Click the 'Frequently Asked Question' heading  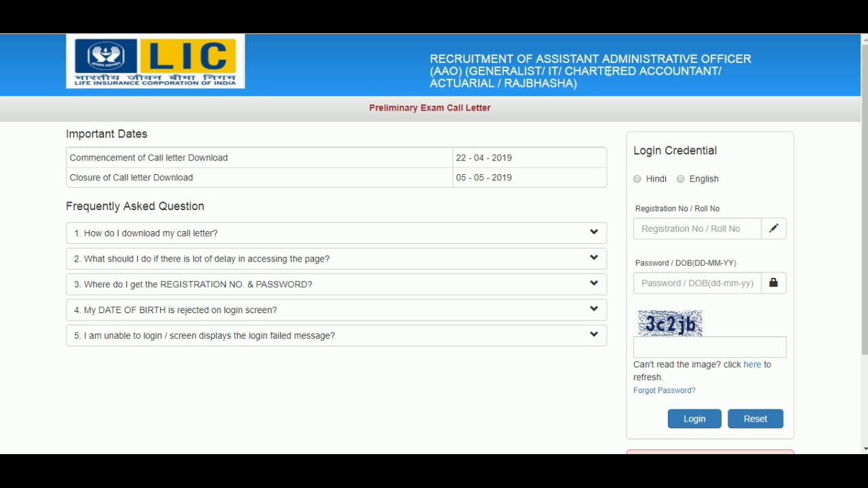(x=135, y=206)
